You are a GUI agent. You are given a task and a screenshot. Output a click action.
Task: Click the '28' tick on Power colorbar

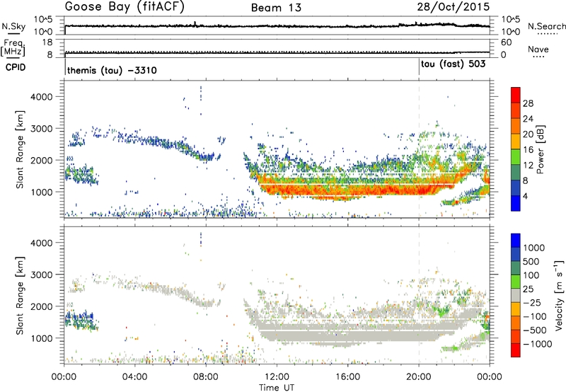(528, 103)
